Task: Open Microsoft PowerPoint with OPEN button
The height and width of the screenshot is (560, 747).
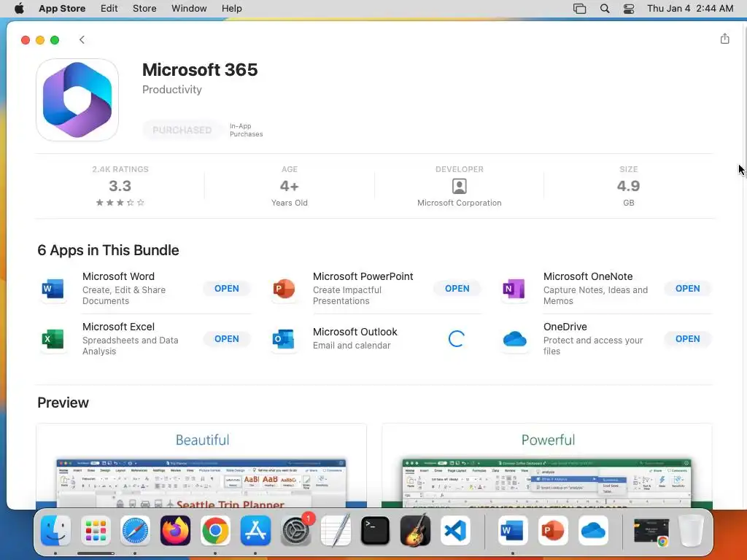Action: (x=457, y=289)
